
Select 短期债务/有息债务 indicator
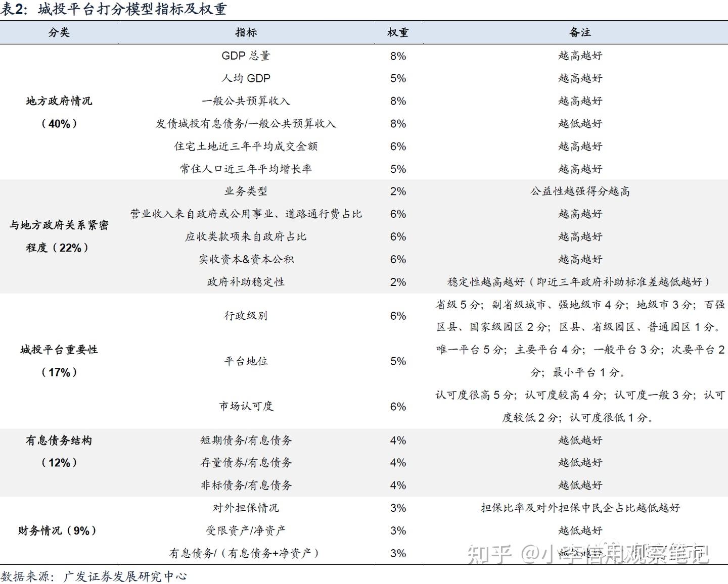coord(246,441)
